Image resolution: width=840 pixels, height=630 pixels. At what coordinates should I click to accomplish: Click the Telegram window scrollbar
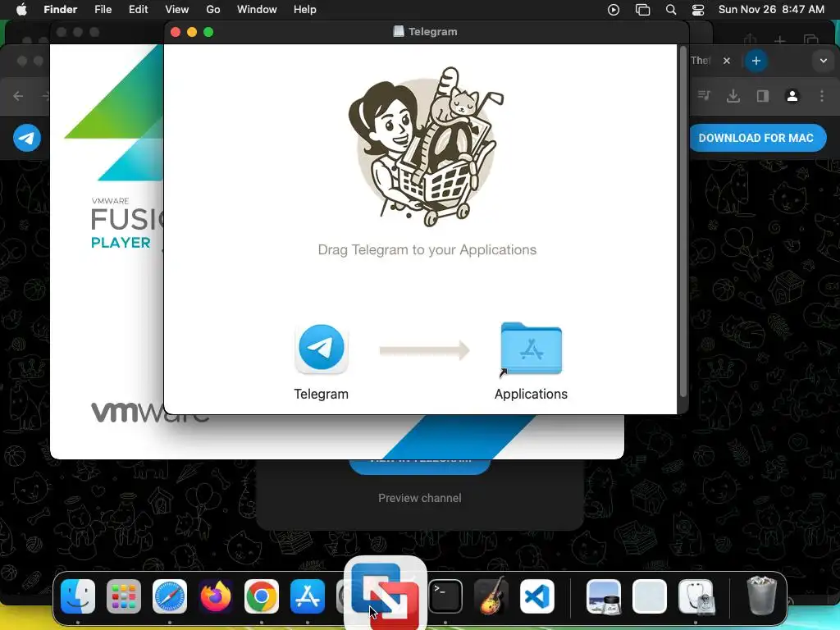[x=683, y=222]
